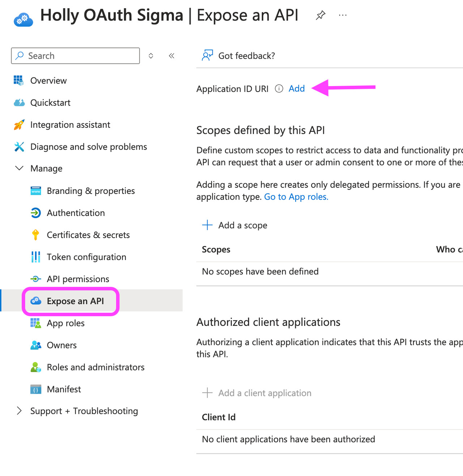Select the Expose an API menu entry
The height and width of the screenshot is (476, 463).
click(x=75, y=301)
